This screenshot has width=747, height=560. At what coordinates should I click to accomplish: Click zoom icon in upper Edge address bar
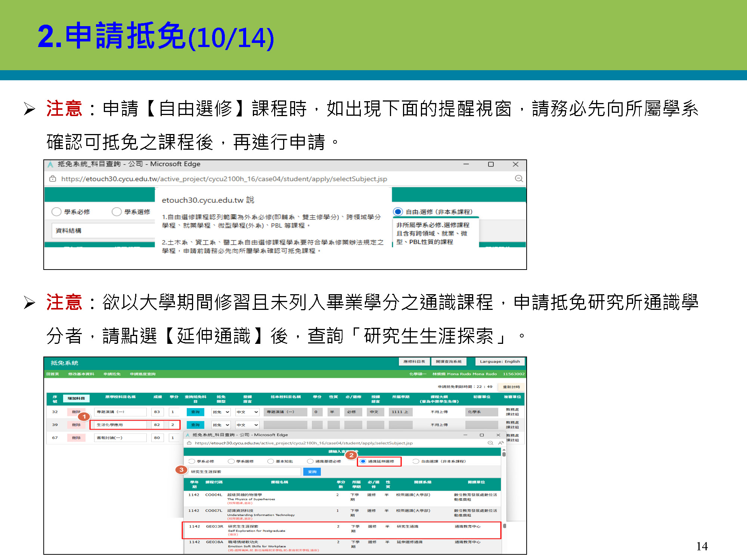[x=519, y=179]
